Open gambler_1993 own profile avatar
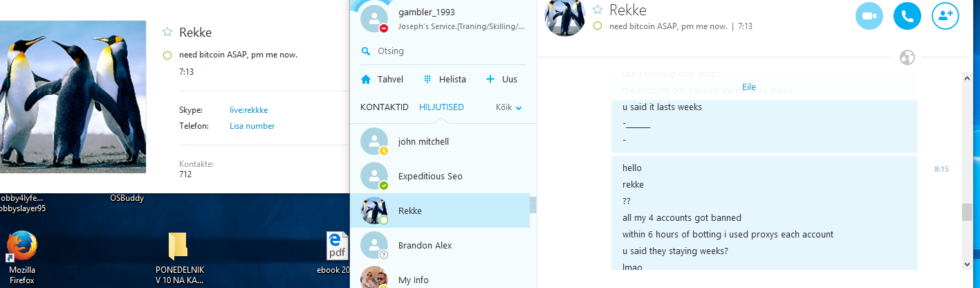 (375, 17)
